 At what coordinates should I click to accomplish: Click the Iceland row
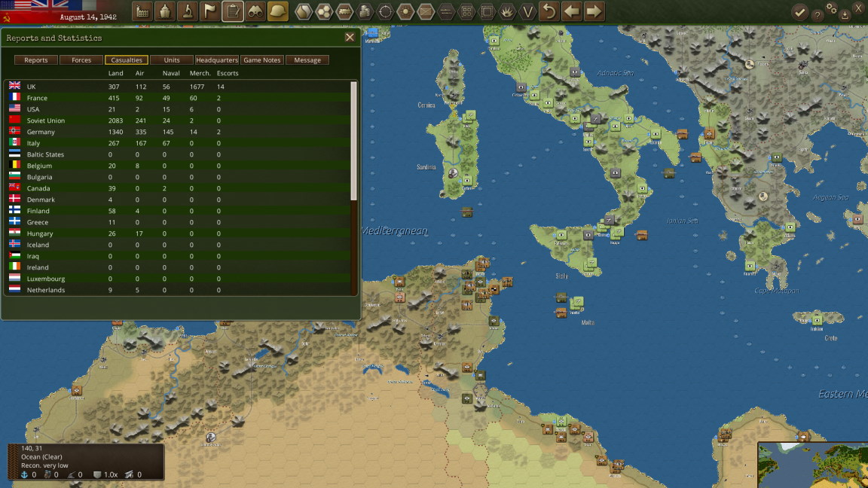(x=177, y=245)
